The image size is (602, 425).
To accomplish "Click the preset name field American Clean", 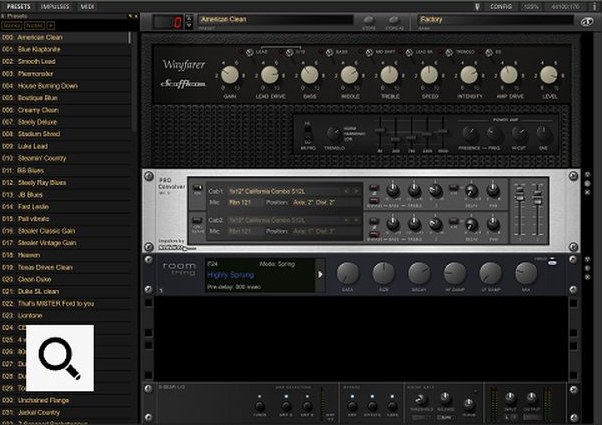I will [276, 20].
